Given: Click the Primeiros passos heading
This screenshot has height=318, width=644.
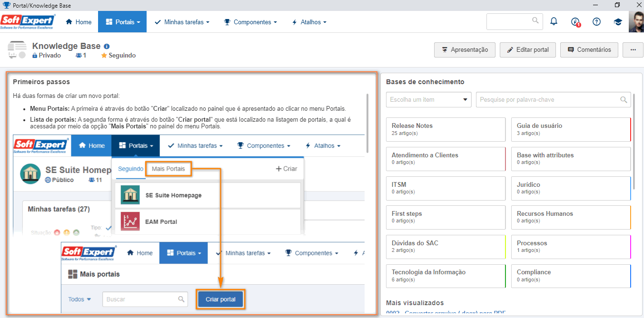Looking at the screenshot, I should click(x=41, y=82).
